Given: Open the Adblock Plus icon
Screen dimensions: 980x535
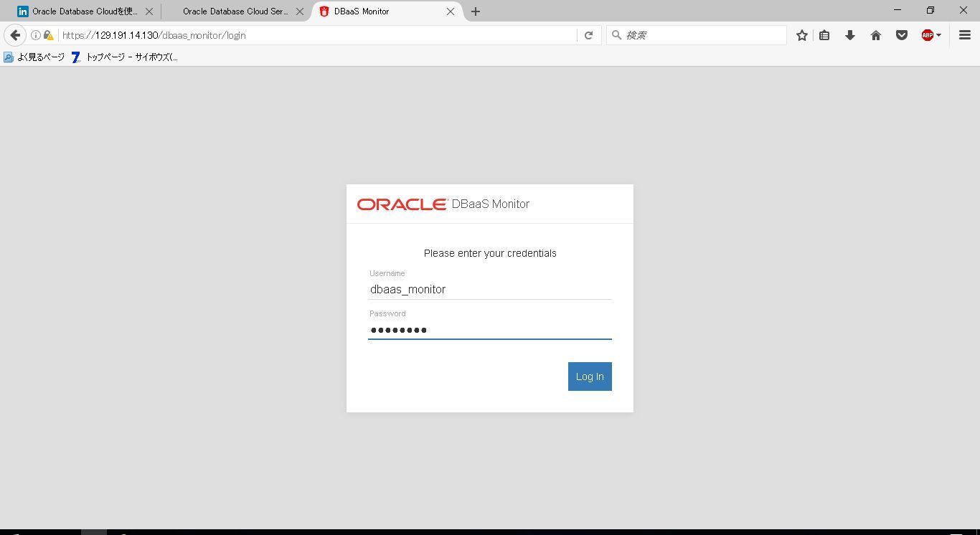Looking at the screenshot, I should coord(927,35).
